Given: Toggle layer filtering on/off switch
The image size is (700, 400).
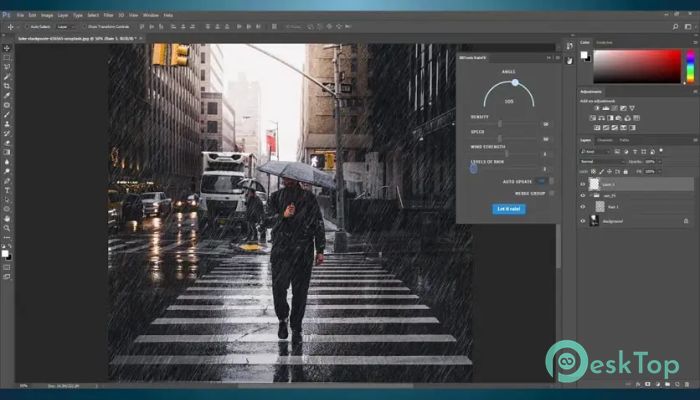Looking at the screenshot, I should click(x=661, y=151).
